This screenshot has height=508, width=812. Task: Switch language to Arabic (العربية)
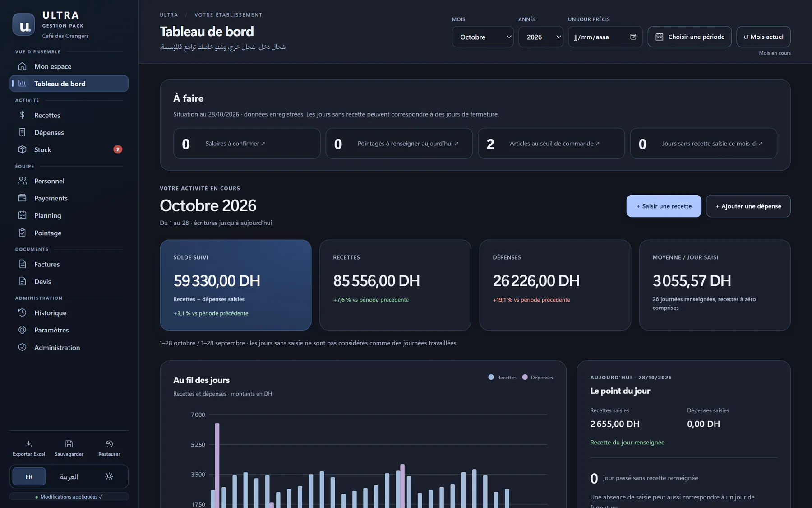tap(69, 477)
